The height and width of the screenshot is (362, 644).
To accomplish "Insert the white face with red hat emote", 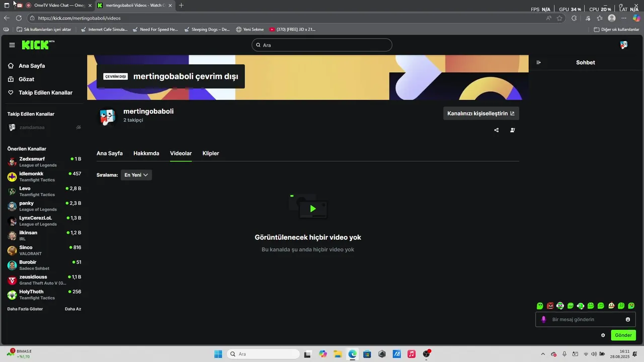I will [611, 306].
